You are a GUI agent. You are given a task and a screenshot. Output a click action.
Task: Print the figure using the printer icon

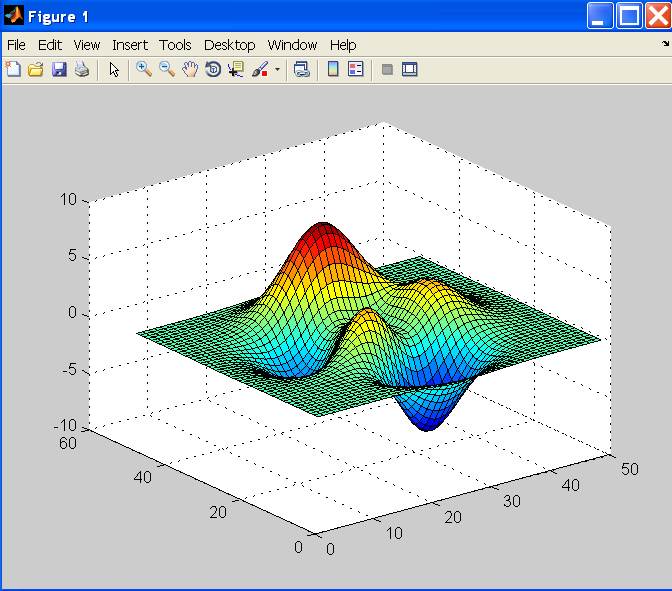81,70
